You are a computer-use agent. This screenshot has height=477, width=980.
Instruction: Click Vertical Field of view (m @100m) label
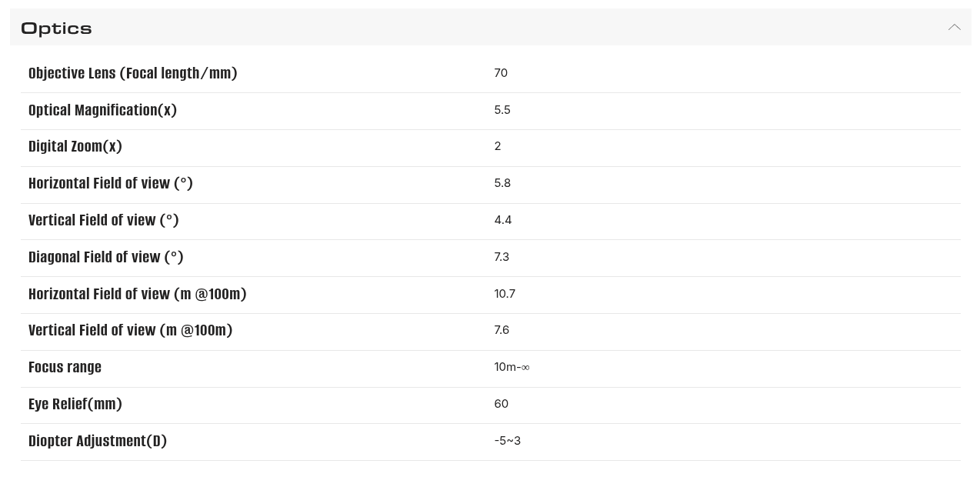(130, 330)
